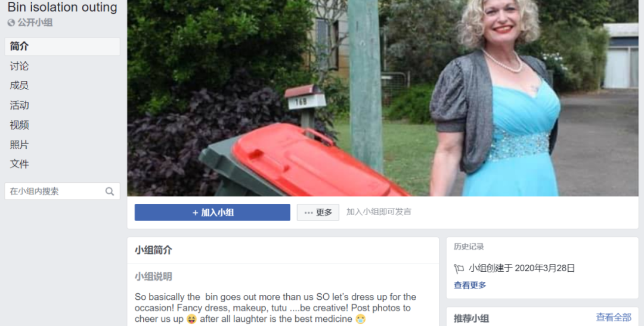Join the group via 加入小组 button

(212, 212)
